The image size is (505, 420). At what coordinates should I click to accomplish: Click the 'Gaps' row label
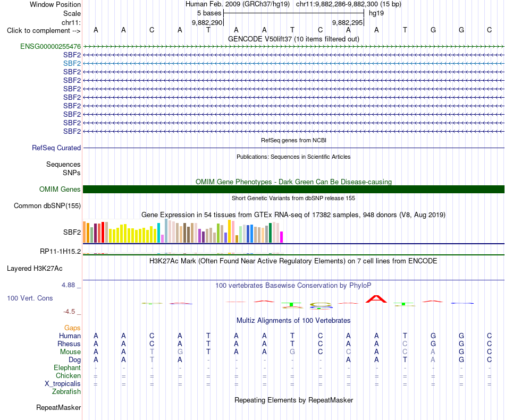pyautogui.click(x=72, y=328)
